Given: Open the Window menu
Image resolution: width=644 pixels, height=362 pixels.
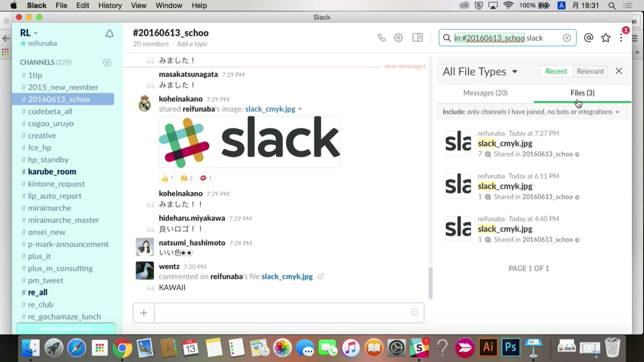Looking at the screenshot, I should click(169, 6).
